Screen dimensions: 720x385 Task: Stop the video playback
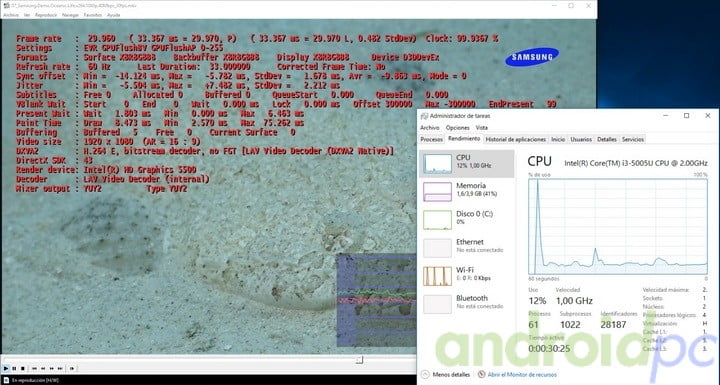pyautogui.click(x=22, y=368)
